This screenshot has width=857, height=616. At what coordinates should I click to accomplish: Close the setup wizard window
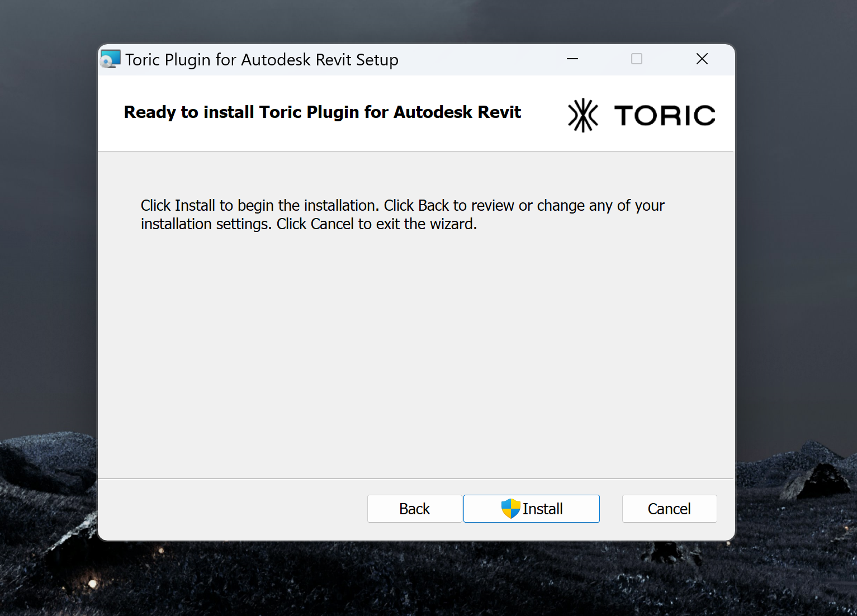(702, 59)
